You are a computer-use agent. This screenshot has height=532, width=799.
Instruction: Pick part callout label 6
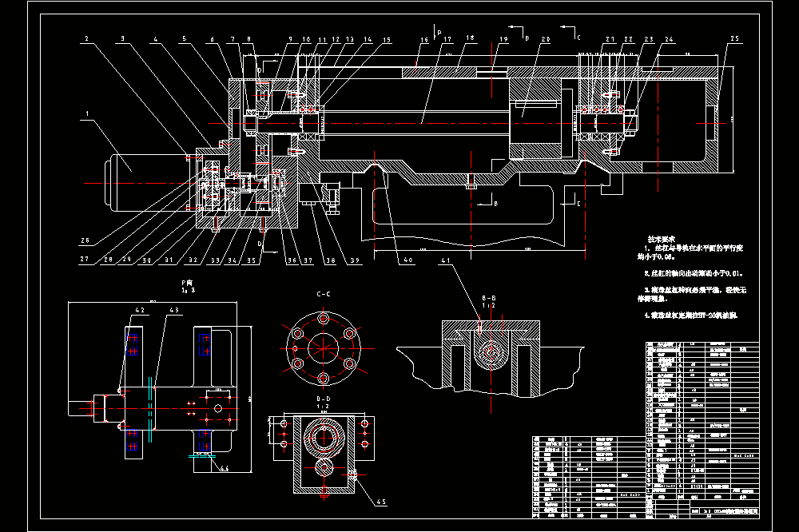(x=213, y=39)
